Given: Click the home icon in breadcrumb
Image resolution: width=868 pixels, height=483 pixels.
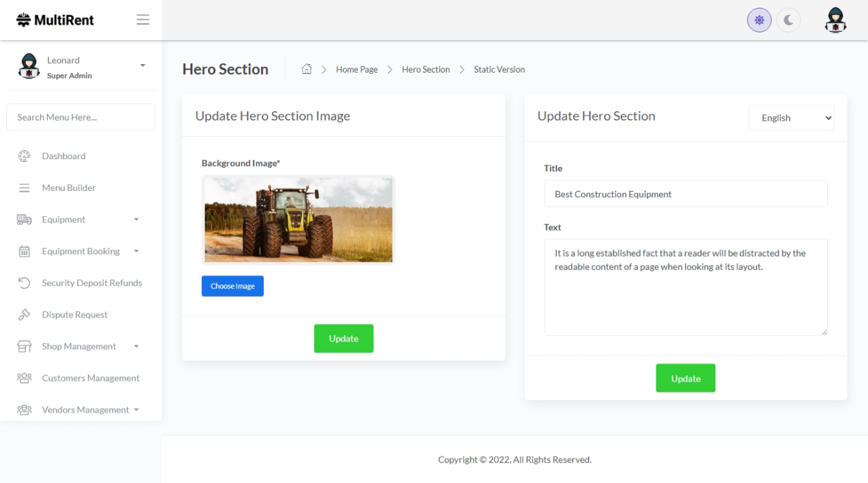Looking at the screenshot, I should (307, 69).
